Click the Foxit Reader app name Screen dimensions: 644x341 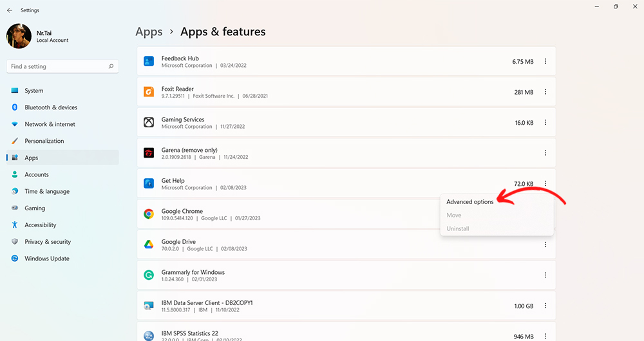178,89
